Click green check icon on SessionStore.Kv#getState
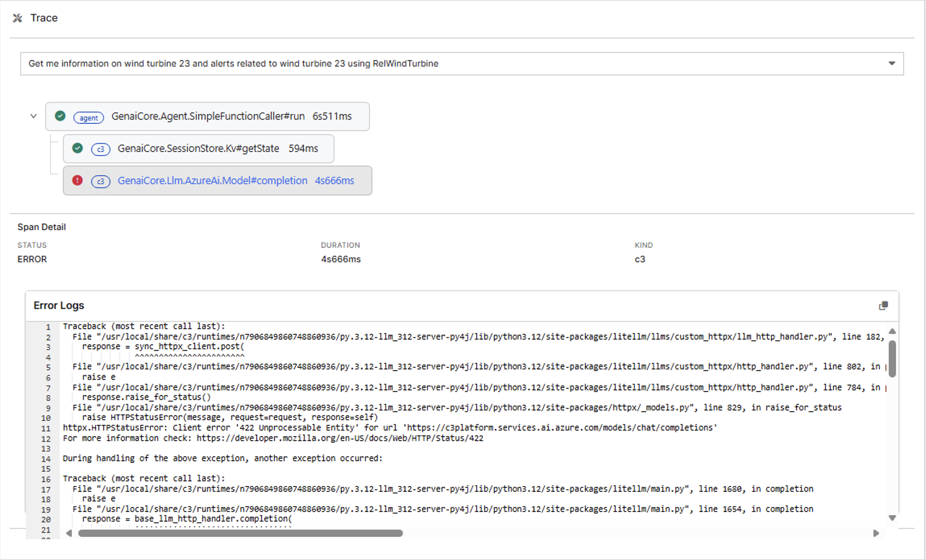This screenshot has width=926, height=560. (x=77, y=148)
